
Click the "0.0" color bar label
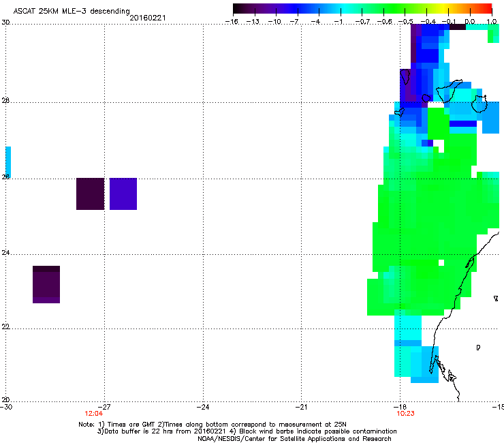470,22
